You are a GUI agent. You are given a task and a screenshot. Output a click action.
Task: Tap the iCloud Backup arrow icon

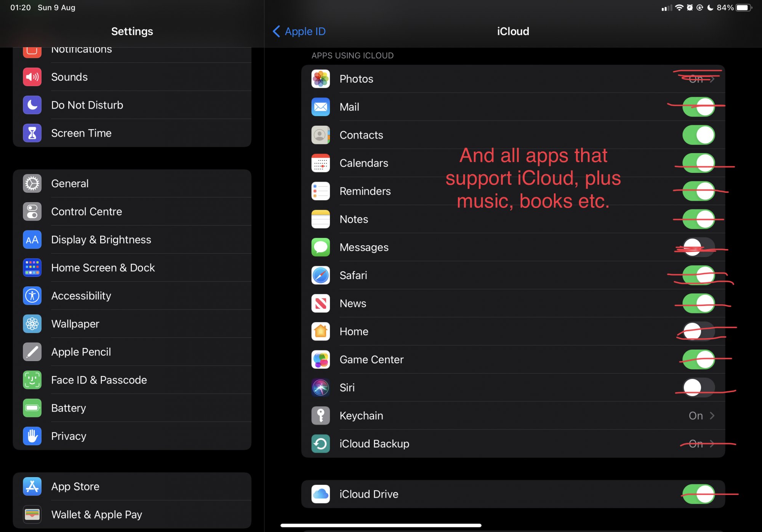320,444
